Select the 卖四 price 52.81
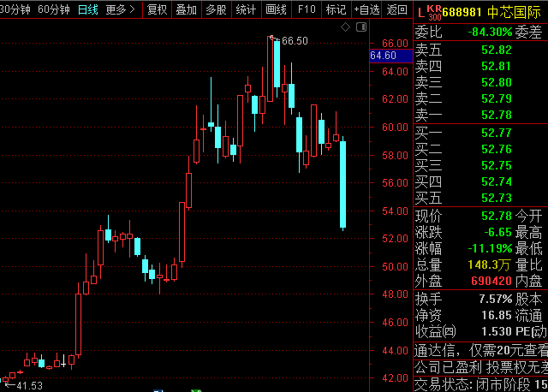 click(497, 66)
